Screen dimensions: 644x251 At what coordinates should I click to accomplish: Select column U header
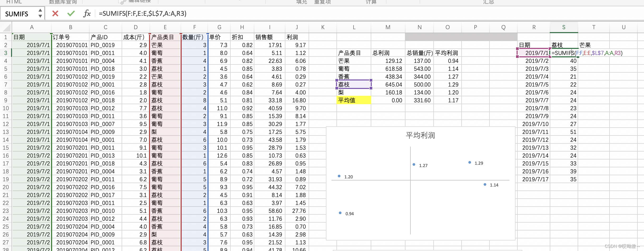point(623,27)
